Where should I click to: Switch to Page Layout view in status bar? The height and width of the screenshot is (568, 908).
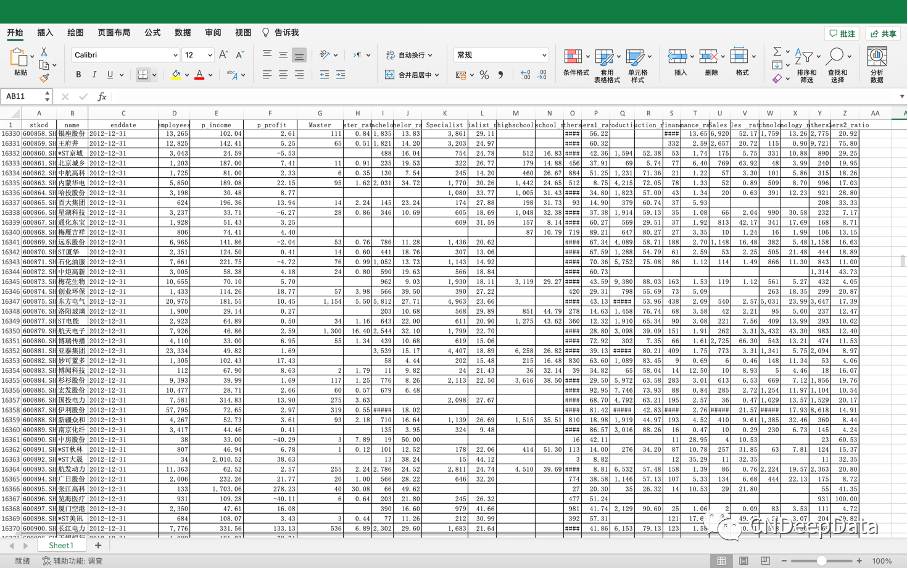(744, 560)
